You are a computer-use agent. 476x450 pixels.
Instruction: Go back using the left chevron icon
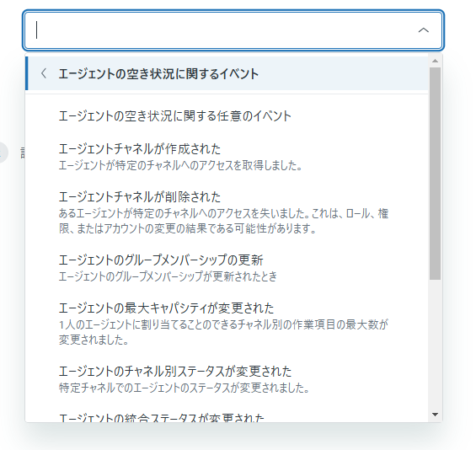pyautogui.click(x=44, y=73)
